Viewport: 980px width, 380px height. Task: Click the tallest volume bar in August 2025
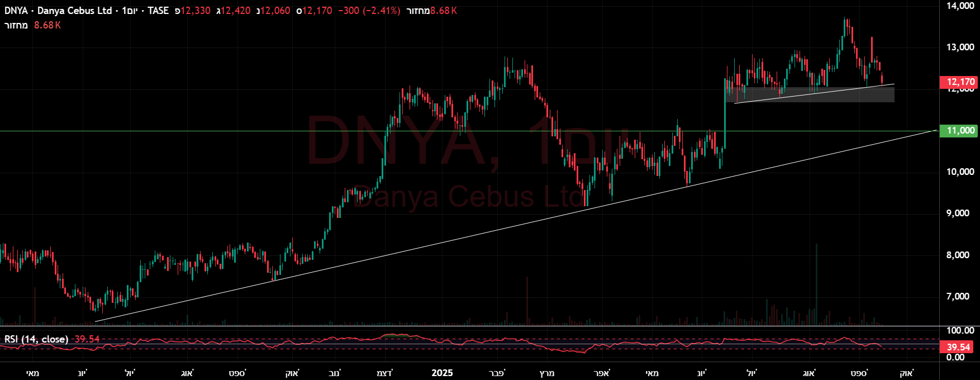(816, 284)
